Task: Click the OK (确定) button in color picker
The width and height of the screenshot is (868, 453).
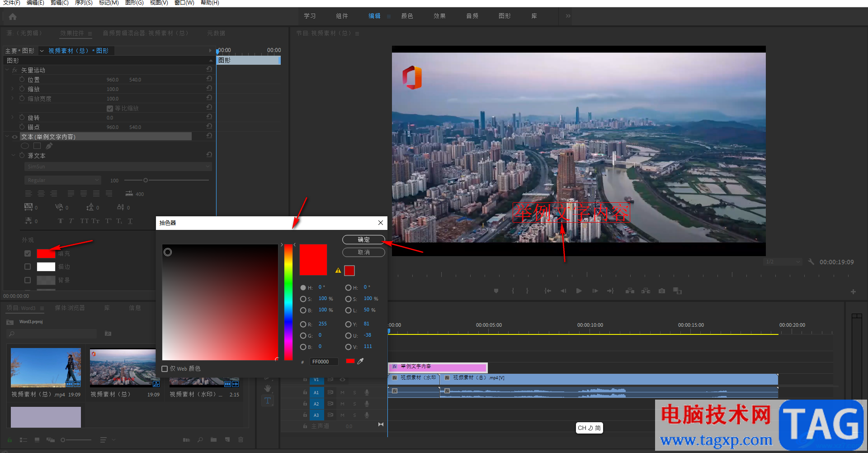Action: 363,239
